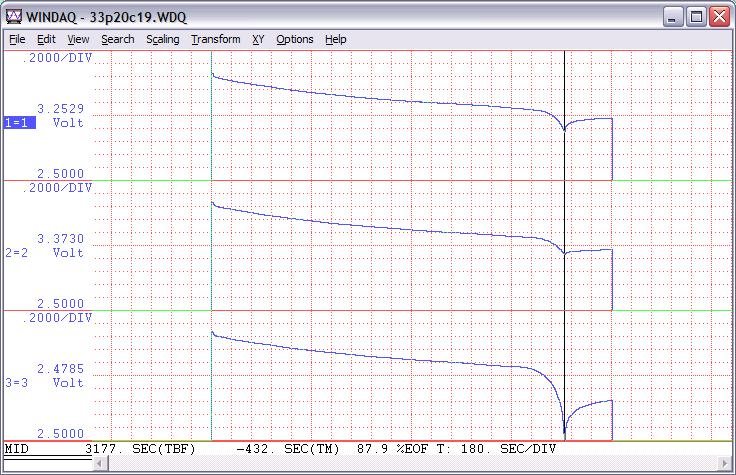Screen dimensions: 736x475
Task: Open the Help menu
Action: pyautogui.click(x=336, y=39)
